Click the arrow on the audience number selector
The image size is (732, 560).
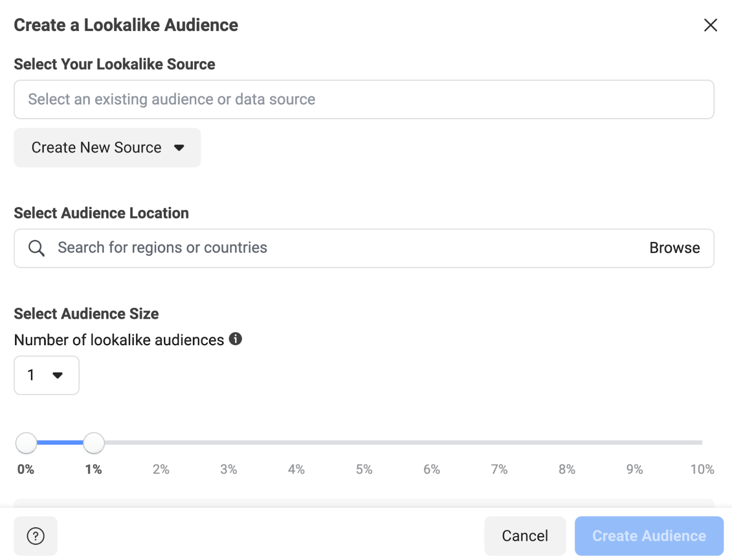tap(59, 375)
